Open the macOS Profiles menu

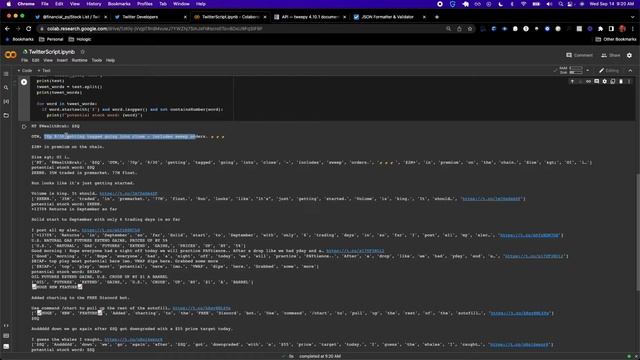pos(144,4)
